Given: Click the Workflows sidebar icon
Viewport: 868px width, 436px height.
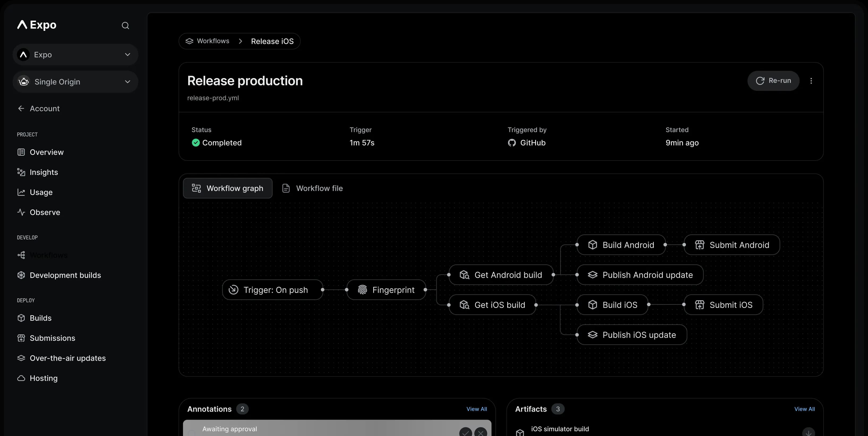Looking at the screenshot, I should coord(21,255).
